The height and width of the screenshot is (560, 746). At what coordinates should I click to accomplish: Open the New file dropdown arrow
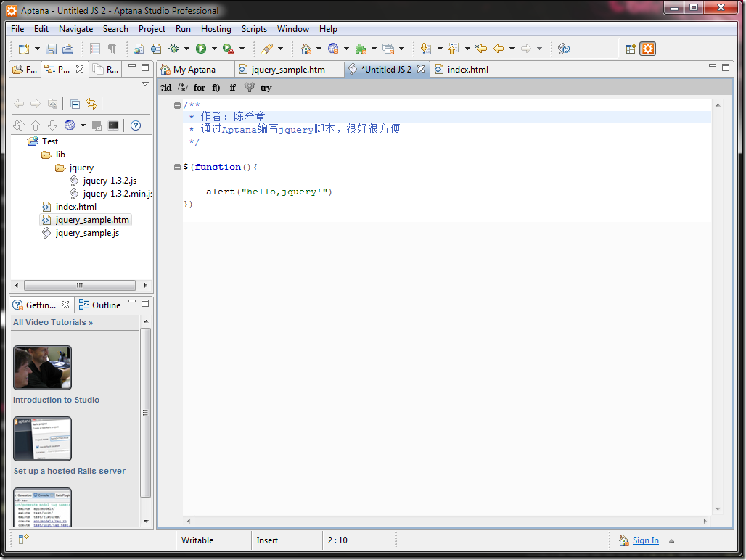(37, 49)
